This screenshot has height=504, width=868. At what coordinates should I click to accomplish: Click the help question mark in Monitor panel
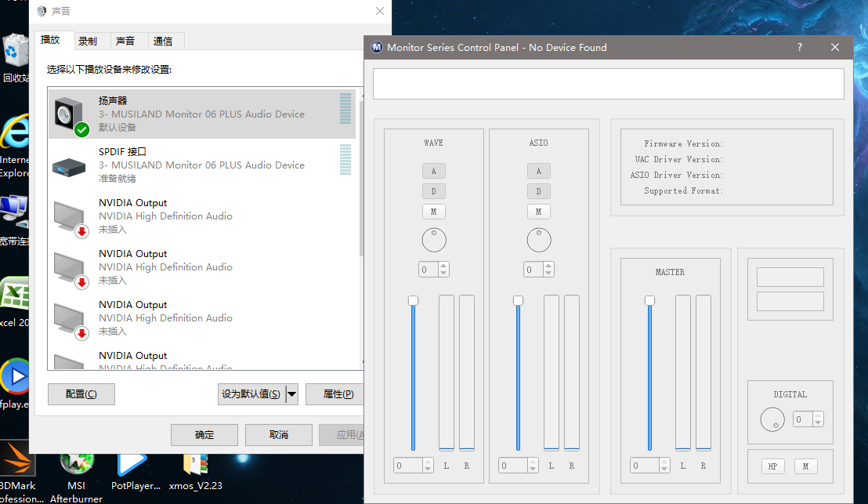pyautogui.click(x=799, y=47)
